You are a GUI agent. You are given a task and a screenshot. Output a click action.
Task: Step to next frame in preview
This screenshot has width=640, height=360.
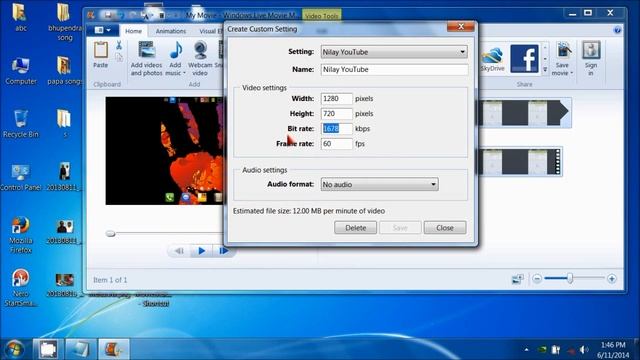223,251
